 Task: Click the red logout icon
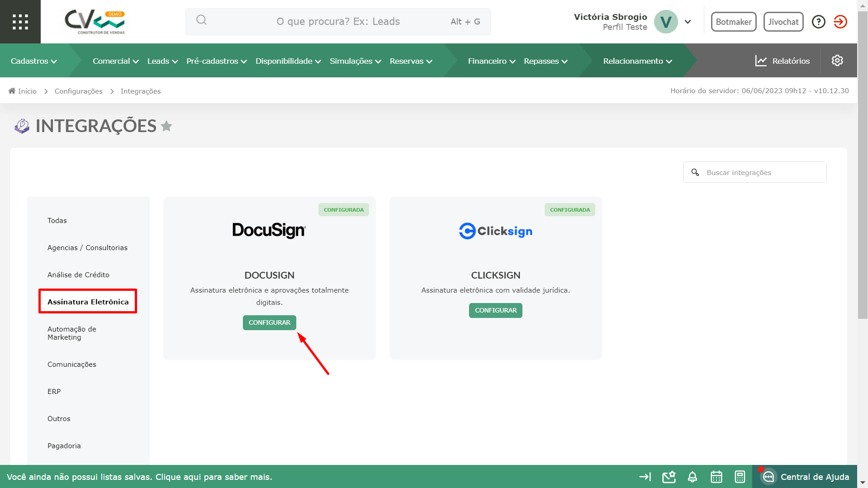pyautogui.click(x=840, y=22)
